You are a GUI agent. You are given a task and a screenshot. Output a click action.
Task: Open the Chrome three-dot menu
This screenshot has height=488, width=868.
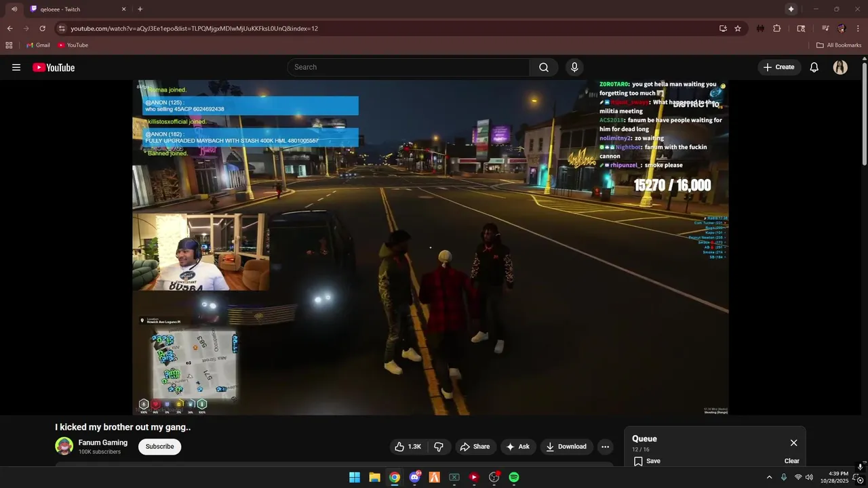click(x=858, y=28)
